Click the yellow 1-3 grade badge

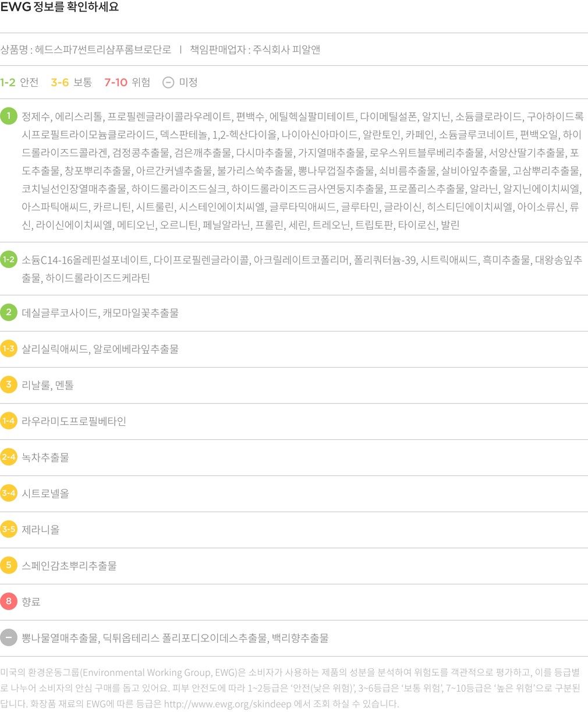tap(9, 348)
